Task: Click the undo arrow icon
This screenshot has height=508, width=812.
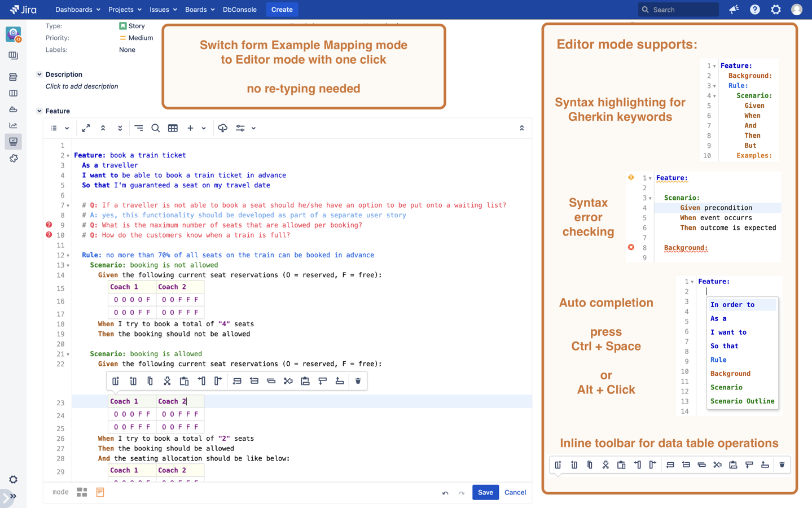Action: click(x=445, y=493)
